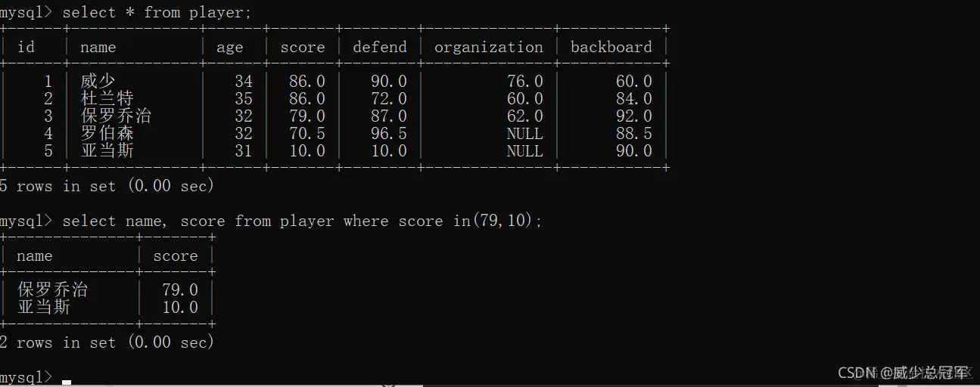Click the 'name' header of the first table

coord(98,47)
